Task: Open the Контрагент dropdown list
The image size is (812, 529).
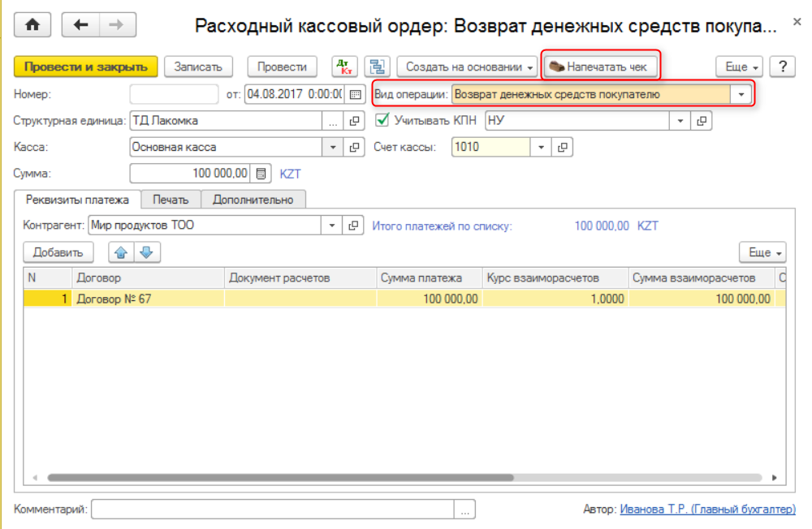Action: (333, 226)
